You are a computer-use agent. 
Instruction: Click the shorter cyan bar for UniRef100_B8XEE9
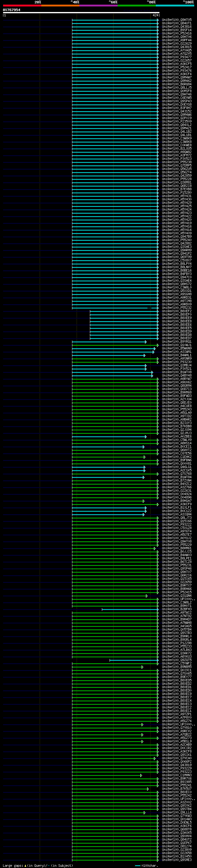pyautogui.click(x=124, y=318)
